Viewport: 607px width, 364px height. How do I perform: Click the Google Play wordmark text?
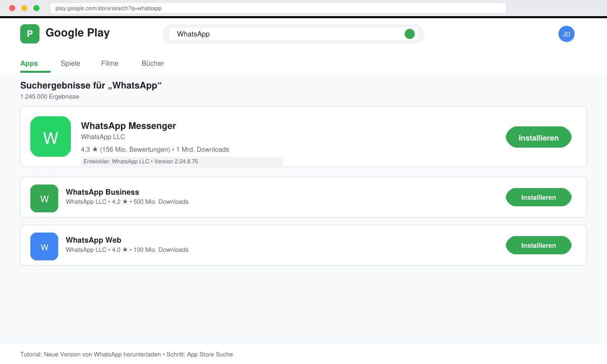[77, 33]
